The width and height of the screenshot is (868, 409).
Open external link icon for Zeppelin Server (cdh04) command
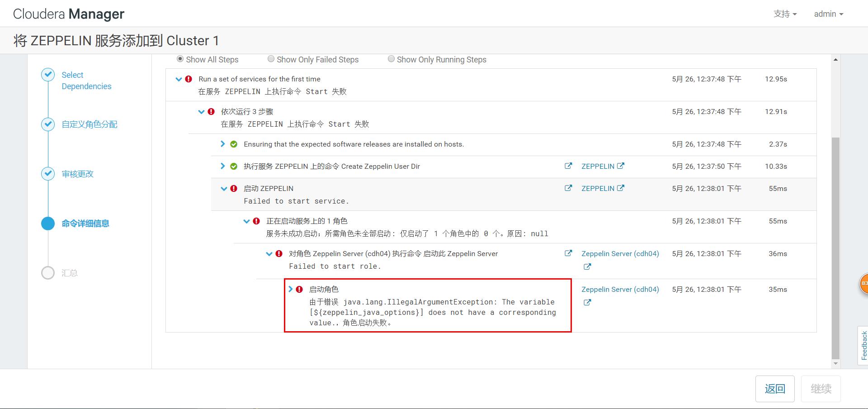click(x=568, y=253)
